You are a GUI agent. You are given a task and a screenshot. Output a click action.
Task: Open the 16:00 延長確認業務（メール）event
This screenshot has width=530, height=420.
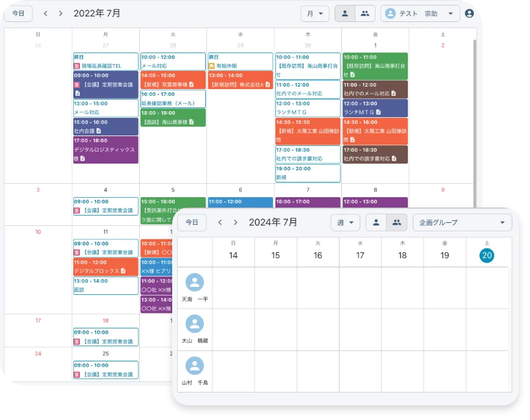(173, 99)
